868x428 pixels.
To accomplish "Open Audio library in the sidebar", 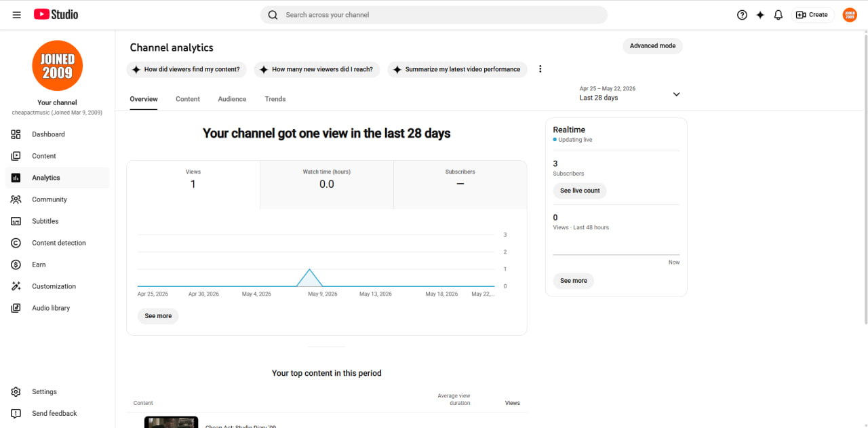I will pos(58,308).
